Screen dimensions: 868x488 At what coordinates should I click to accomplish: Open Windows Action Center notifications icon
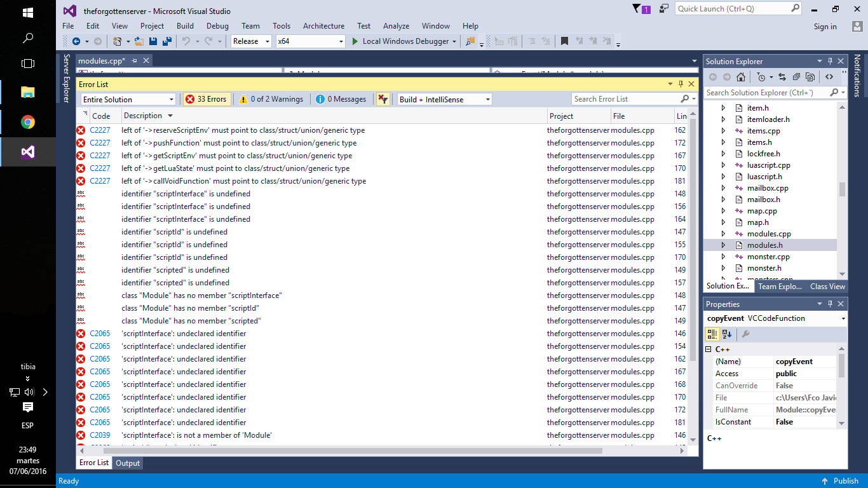click(x=28, y=407)
